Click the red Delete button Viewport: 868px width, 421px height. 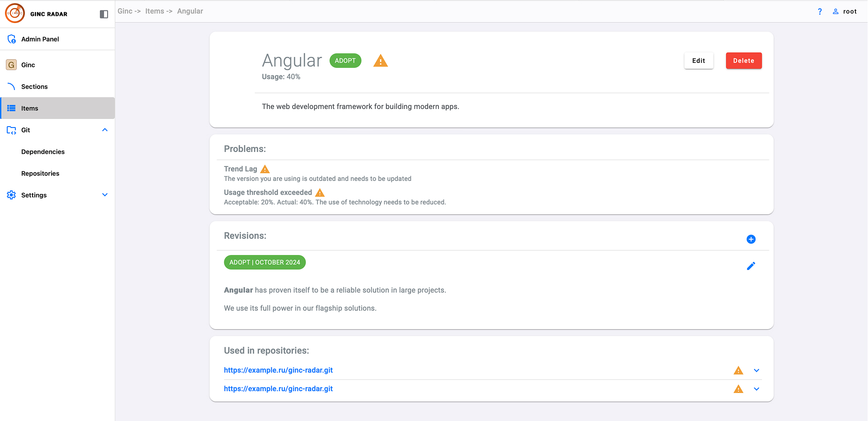point(744,61)
